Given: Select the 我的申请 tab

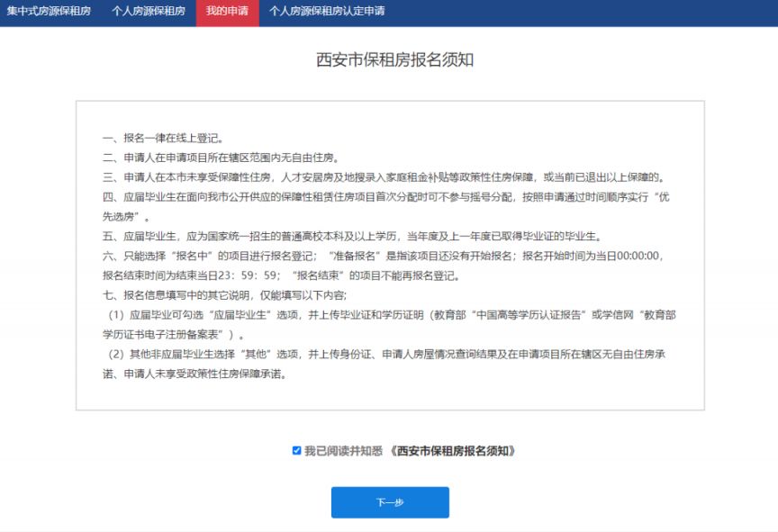Looking at the screenshot, I should (227, 11).
